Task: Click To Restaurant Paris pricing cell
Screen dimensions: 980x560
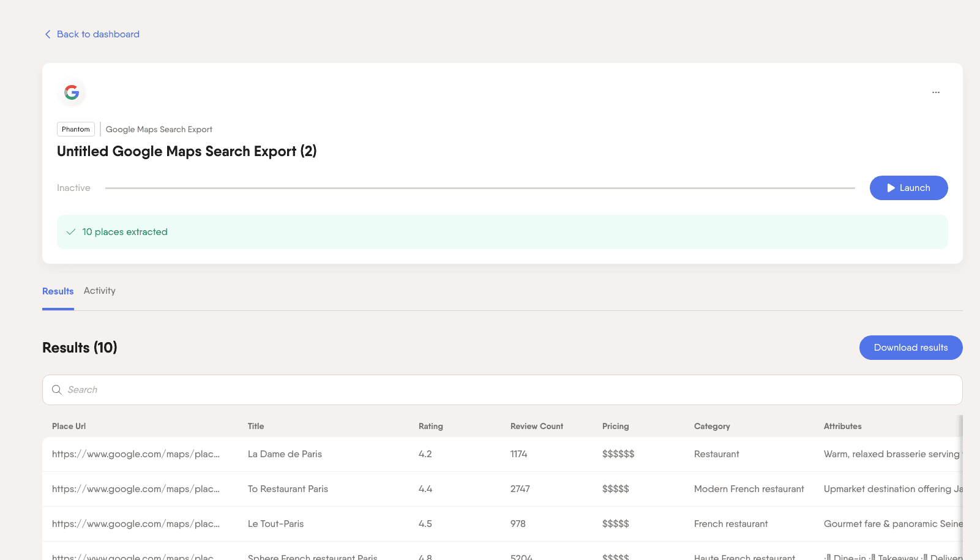Action: point(616,489)
